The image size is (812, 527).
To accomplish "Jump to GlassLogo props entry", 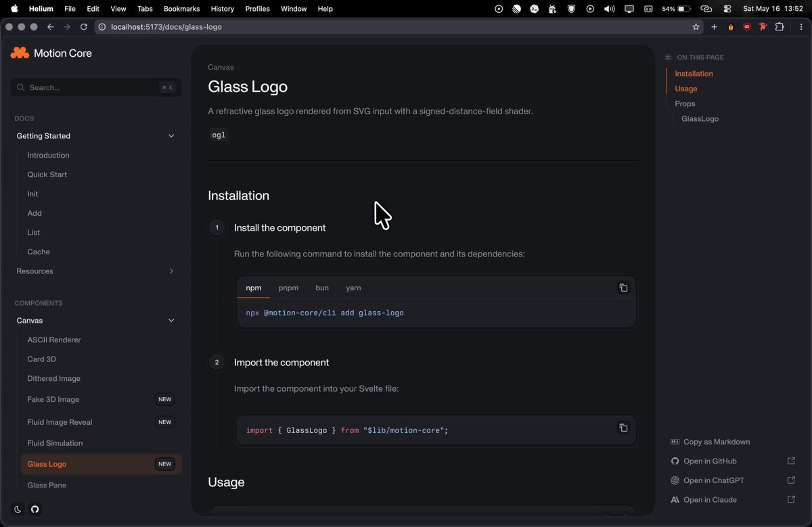I will (x=700, y=119).
